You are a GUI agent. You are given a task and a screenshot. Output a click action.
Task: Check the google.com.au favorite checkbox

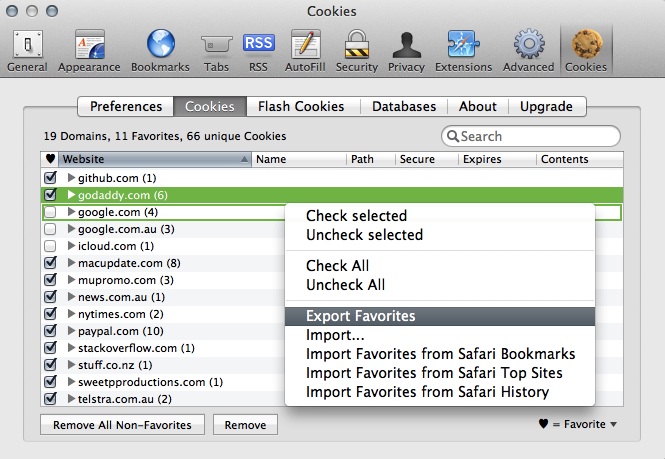click(x=50, y=229)
